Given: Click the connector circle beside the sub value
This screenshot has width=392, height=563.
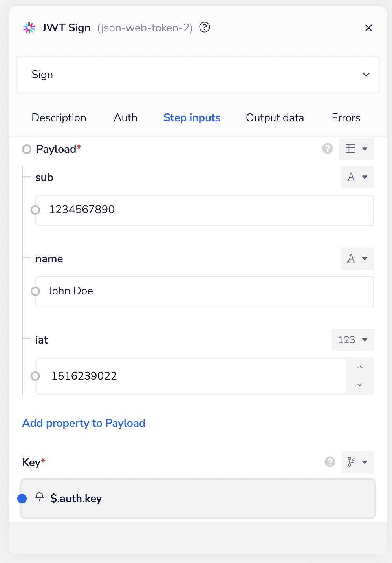Looking at the screenshot, I should [x=36, y=210].
